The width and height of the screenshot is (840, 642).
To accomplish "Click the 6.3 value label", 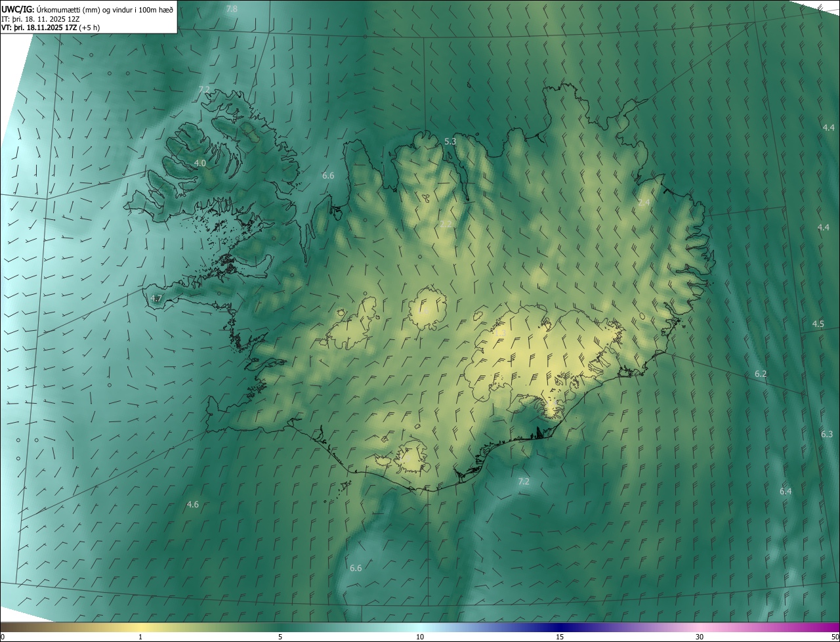I will click(x=827, y=434).
